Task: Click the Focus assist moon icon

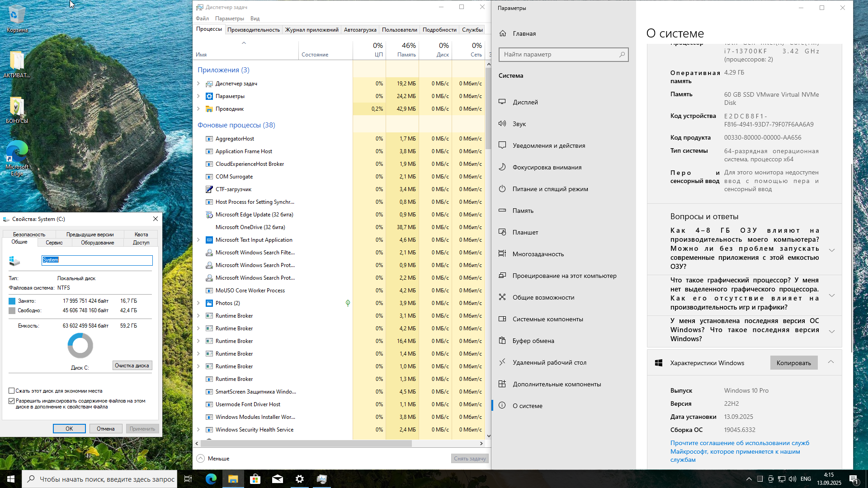Action: [502, 167]
